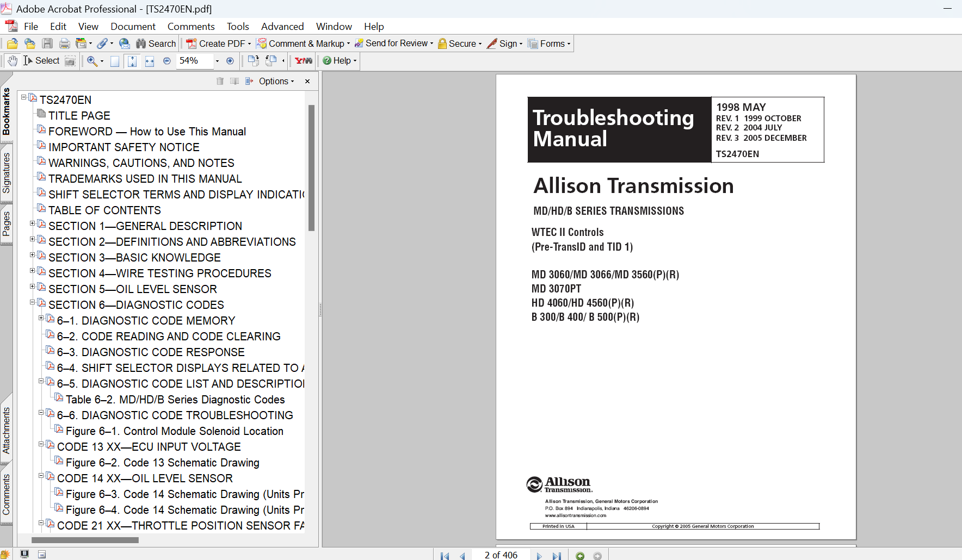The width and height of the screenshot is (962, 560).
Task: Choose the Snapshot camera tool
Action: (70, 61)
